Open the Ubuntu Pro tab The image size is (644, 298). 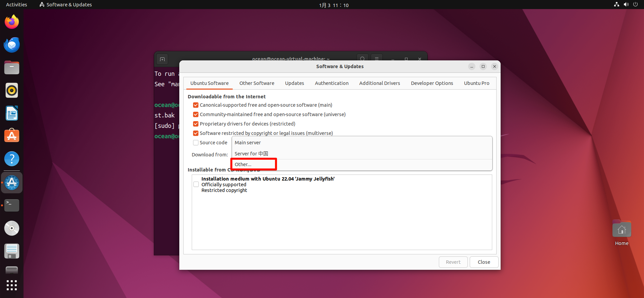[477, 83]
